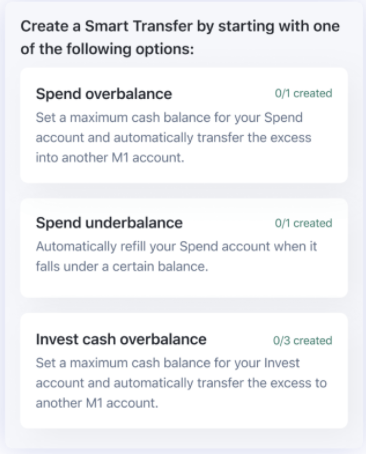
Task: Click 'Set a maximum cash balance for your Spend'
Action: tap(169, 118)
